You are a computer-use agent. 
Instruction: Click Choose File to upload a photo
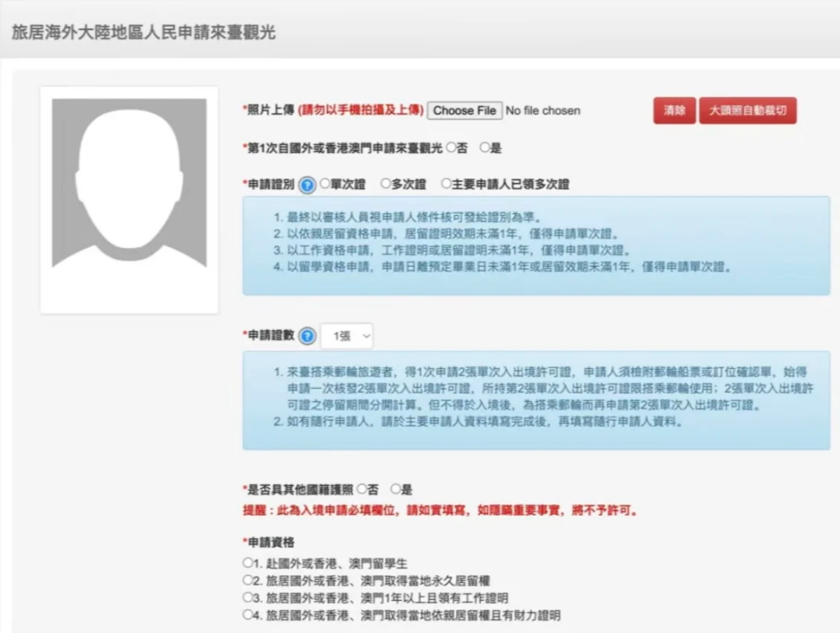point(464,110)
